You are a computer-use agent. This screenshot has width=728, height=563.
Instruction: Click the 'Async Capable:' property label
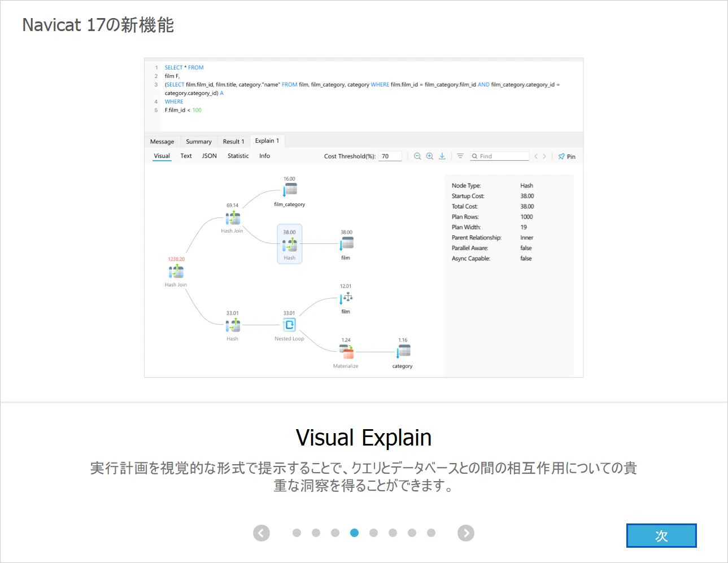pyautogui.click(x=471, y=259)
